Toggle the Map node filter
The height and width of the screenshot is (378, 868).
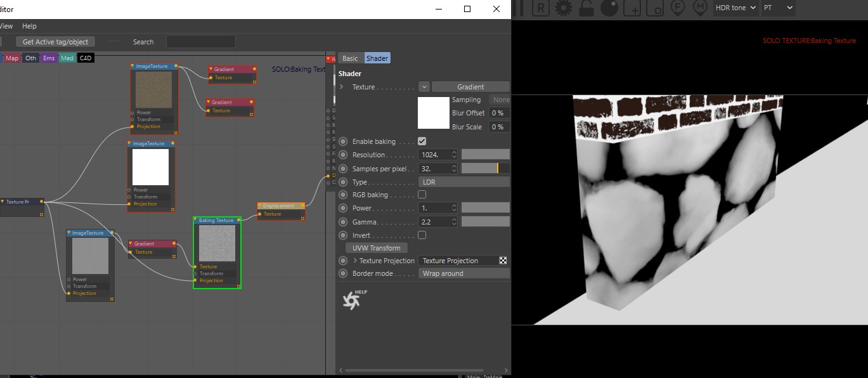coord(12,58)
